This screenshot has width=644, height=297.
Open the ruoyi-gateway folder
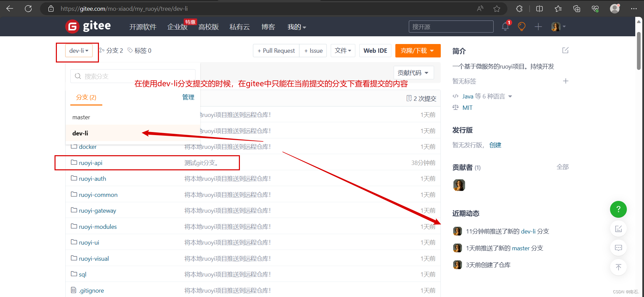(98, 211)
